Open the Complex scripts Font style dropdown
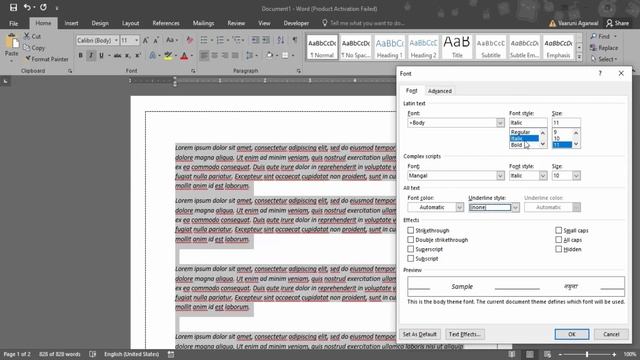Image resolution: width=640 pixels, height=360 pixels. 543,176
